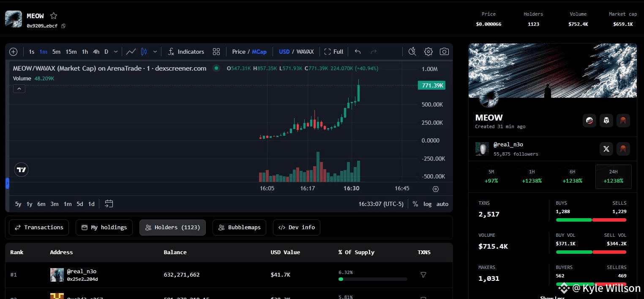Take a chart snapshot with camera icon
This screenshot has height=299, width=644.
click(x=444, y=52)
